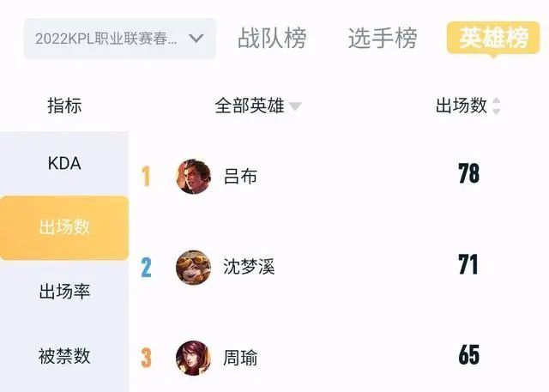
Task: Sort by 出场数 column arrows
Action: tap(496, 106)
